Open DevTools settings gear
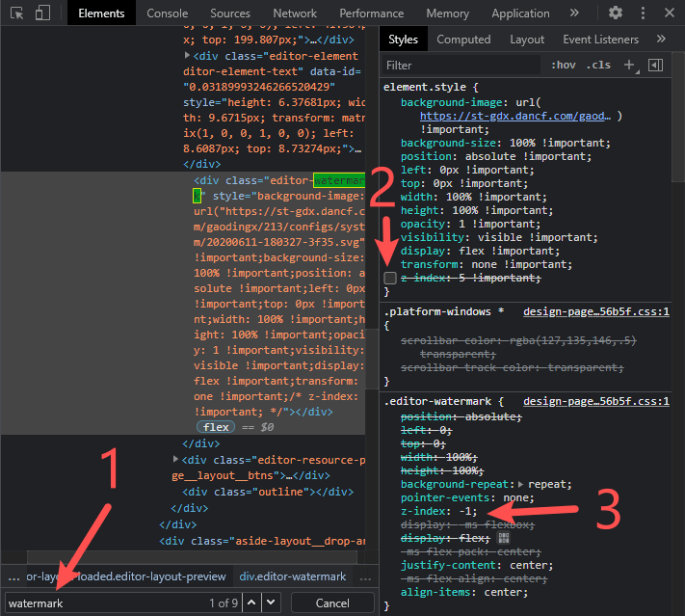685x616 pixels. (616, 13)
